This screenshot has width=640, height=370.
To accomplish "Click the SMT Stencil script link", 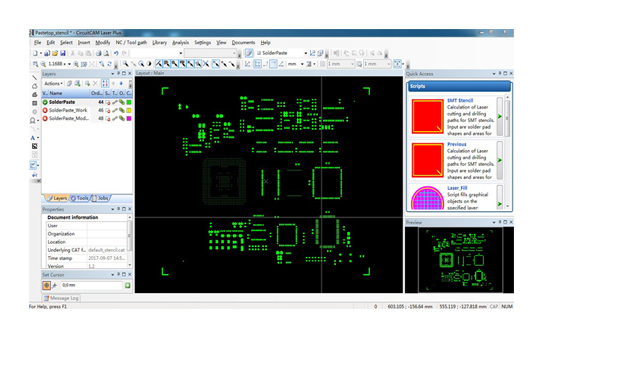I will [x=460, y=100].
